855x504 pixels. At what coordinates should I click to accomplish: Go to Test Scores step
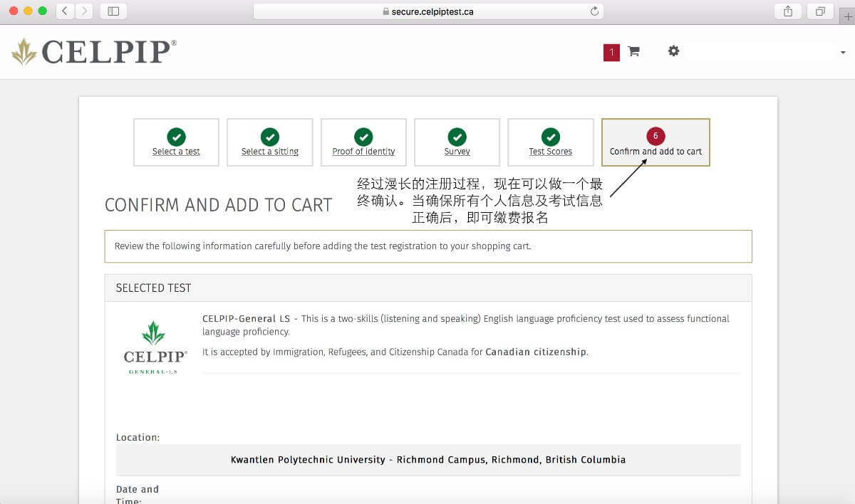pos(551,142)
